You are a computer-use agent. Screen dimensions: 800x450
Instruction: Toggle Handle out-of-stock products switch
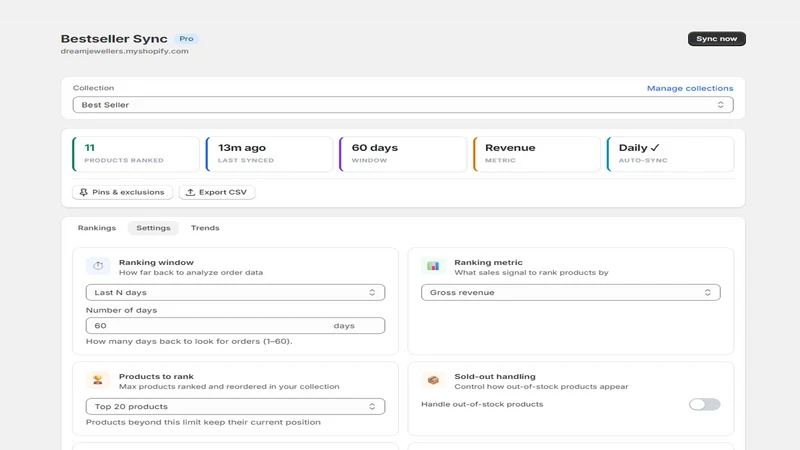point(705,405)
